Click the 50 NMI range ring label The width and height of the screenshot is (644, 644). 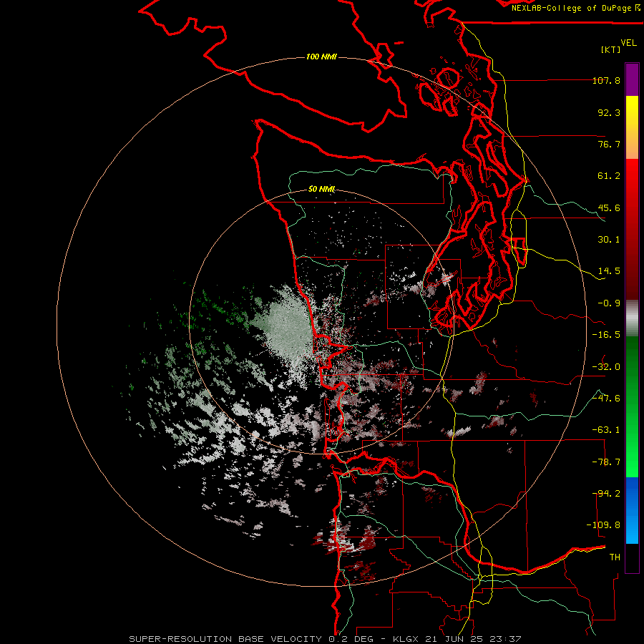click(321, 189)
